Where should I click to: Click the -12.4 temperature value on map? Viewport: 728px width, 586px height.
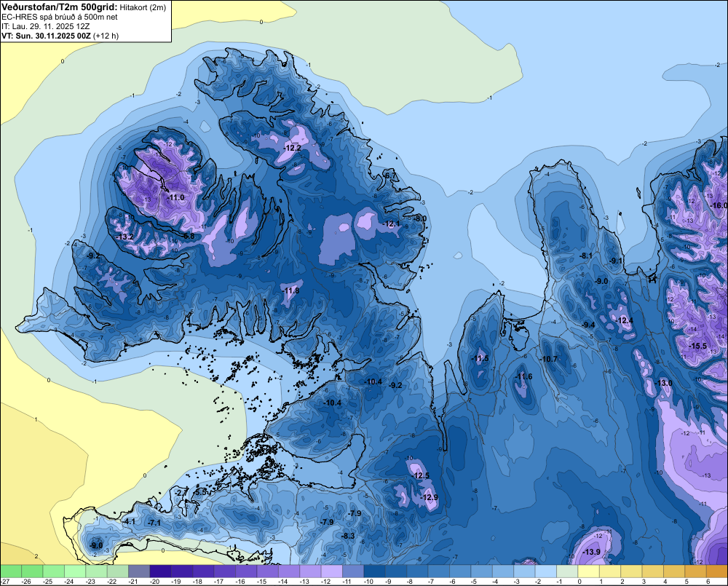tap(624, 320)
